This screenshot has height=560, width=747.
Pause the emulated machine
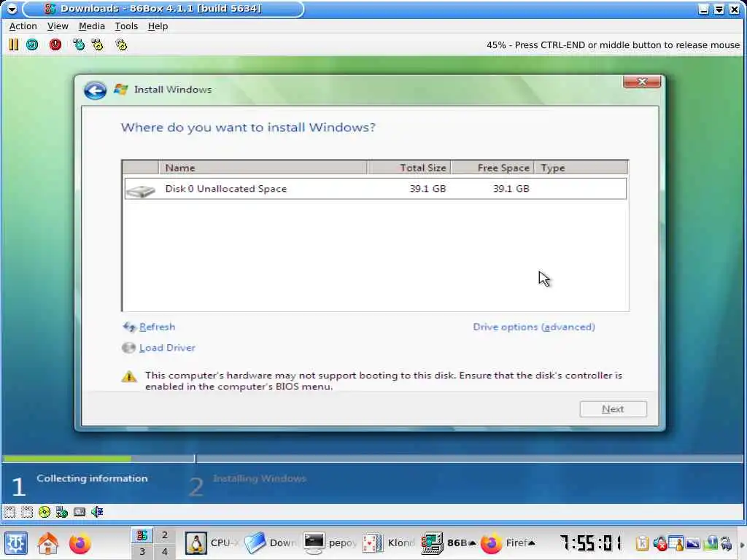tap(13, 44)
